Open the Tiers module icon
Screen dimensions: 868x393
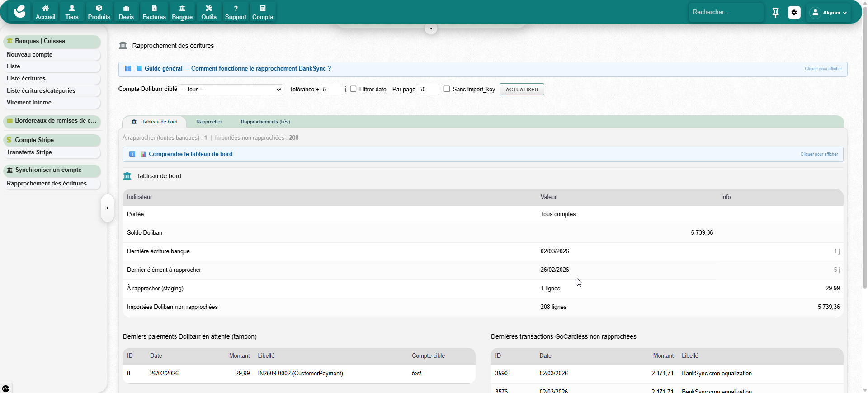point(71,9)
